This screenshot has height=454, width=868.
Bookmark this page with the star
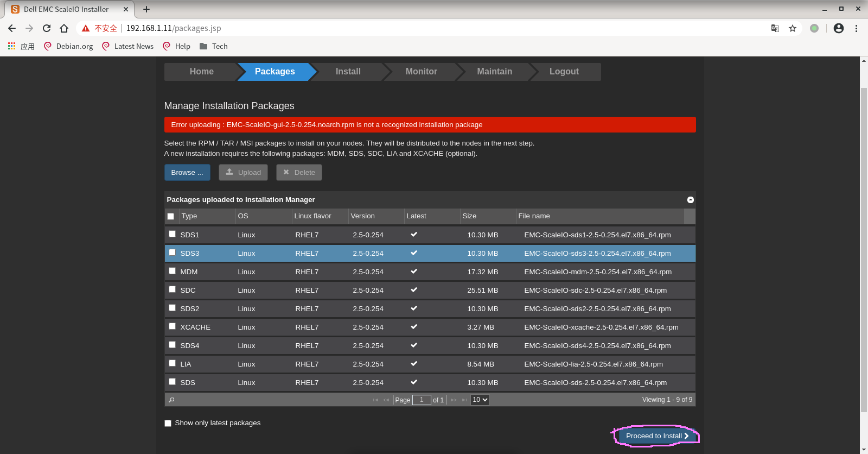click(793, 28)
